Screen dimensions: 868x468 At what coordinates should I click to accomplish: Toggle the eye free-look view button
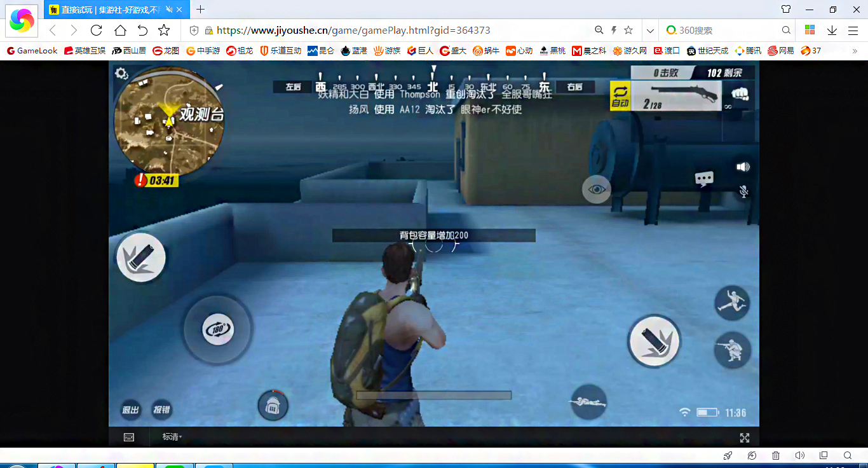tap(596, 189)
